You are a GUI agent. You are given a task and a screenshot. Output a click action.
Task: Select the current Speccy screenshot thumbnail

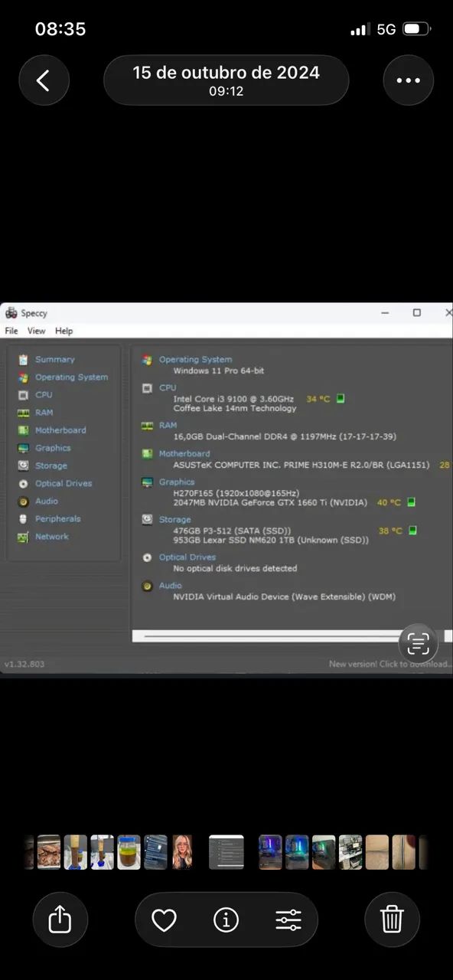pos(226,851)
